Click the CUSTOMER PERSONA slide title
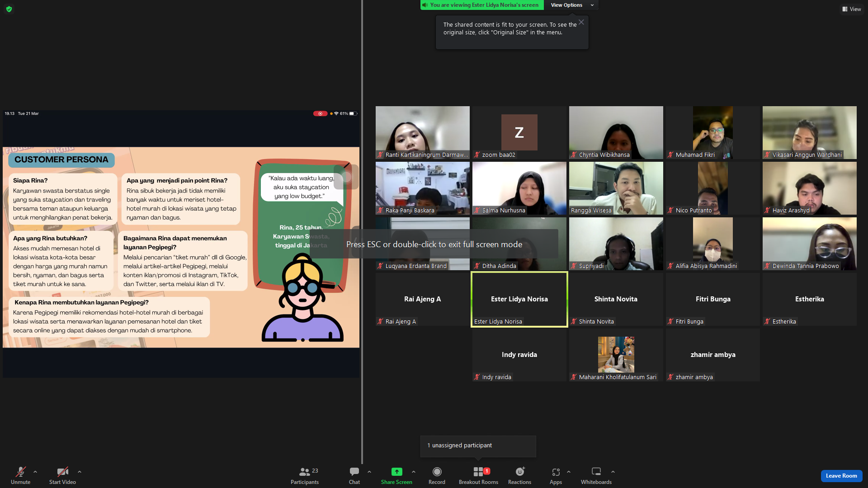The width and height of the screenshot is (868, 488). tap(61, 160)
